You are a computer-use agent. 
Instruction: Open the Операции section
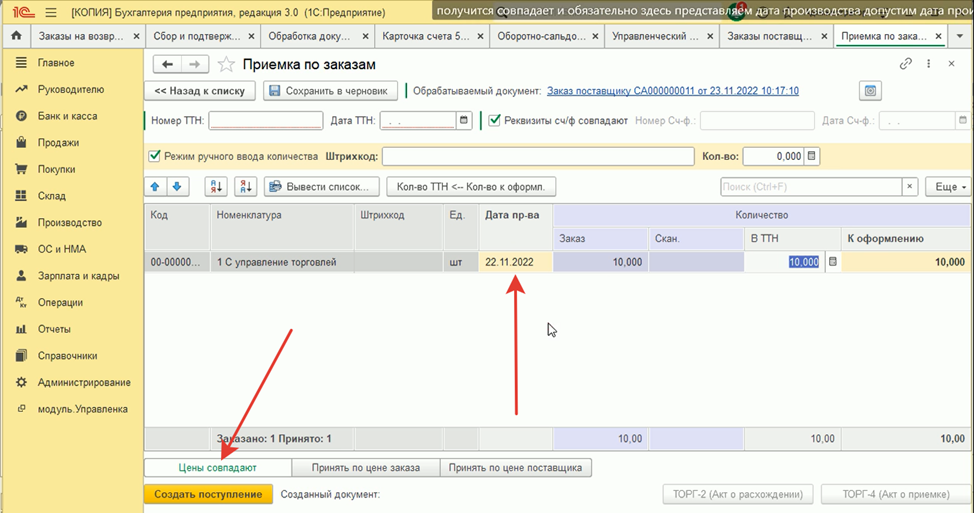(60, 302)
